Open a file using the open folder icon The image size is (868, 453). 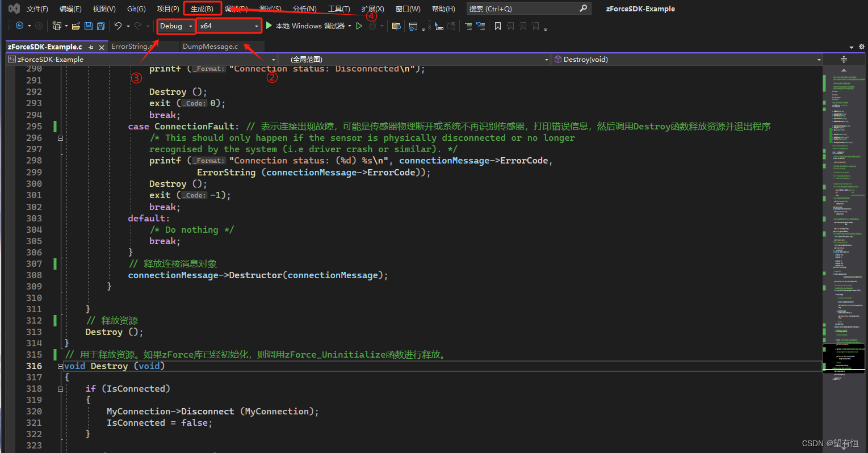point(76,26)
